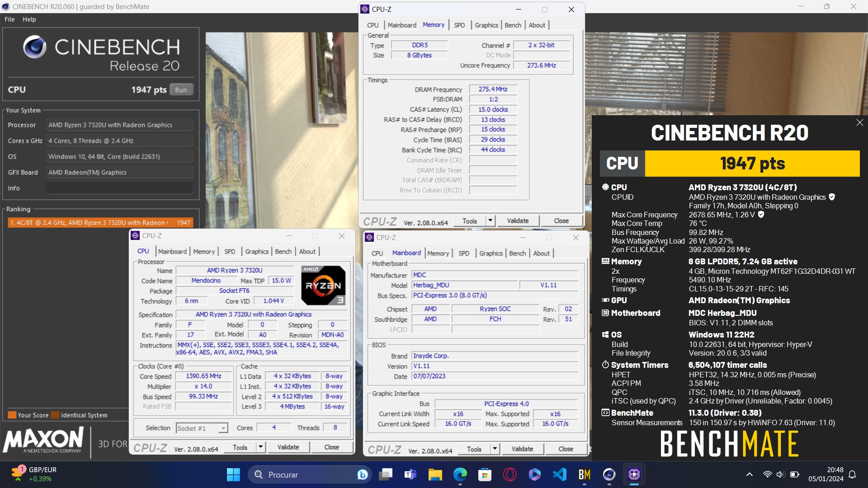The height and width of the screenshot is (488, 868).
Task: Click the Procurar taskbar search box
Action: [310, 474]
